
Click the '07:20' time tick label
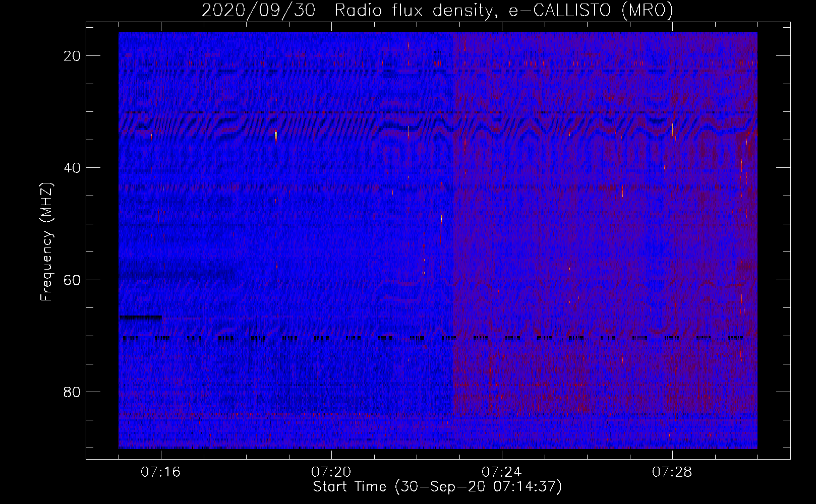click(331, 472)
